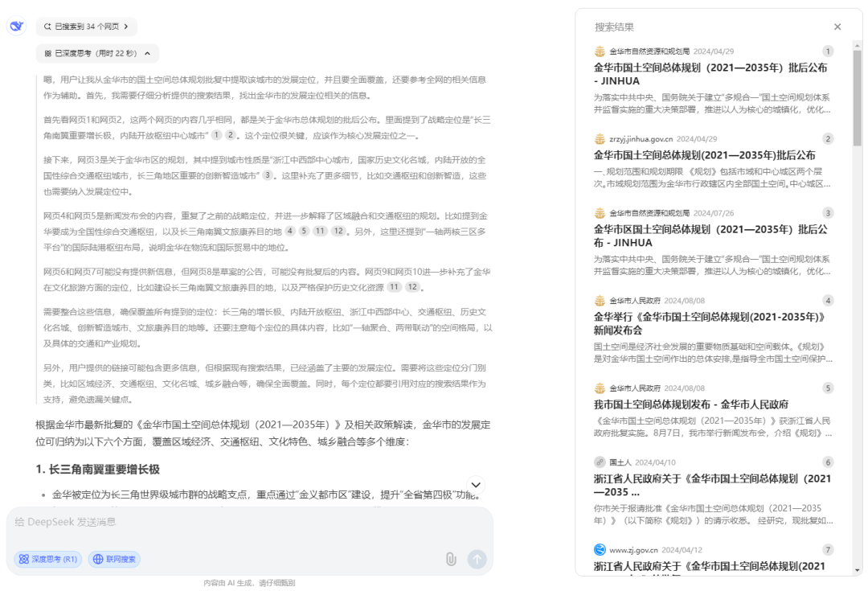Click the scrollbar down arrow in results panel
Screen dimensions: 868x591
857,571
